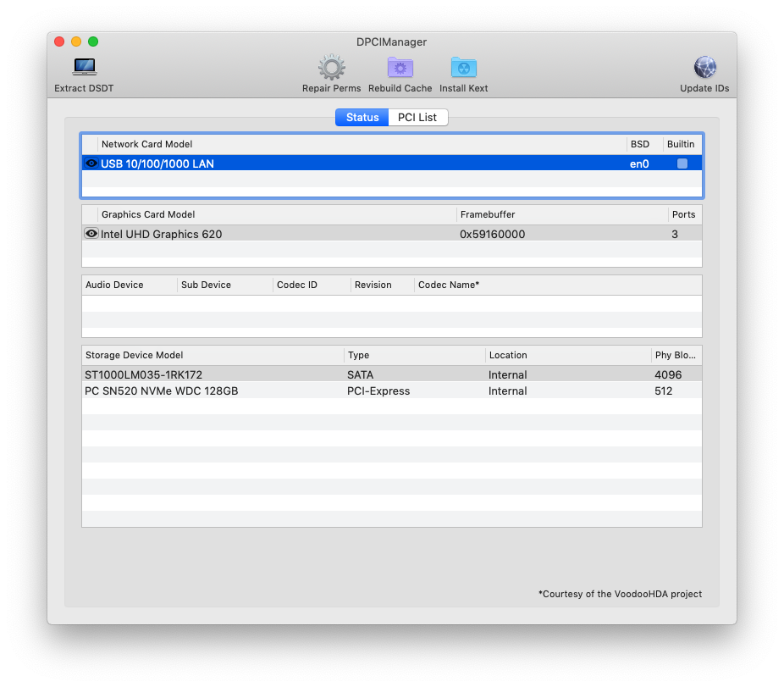Click the Network Card Model column header
The image size is (784, 687).
(x=362, y=144)
